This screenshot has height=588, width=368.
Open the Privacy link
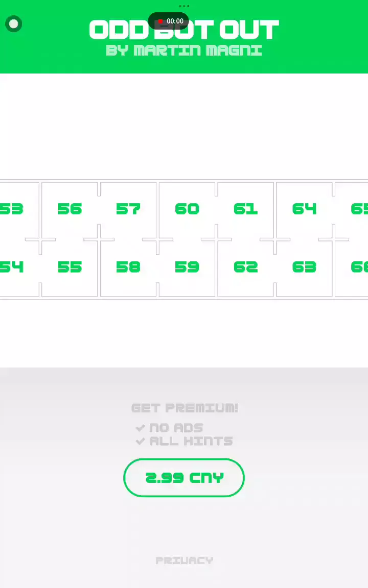(x=184, y=560)
